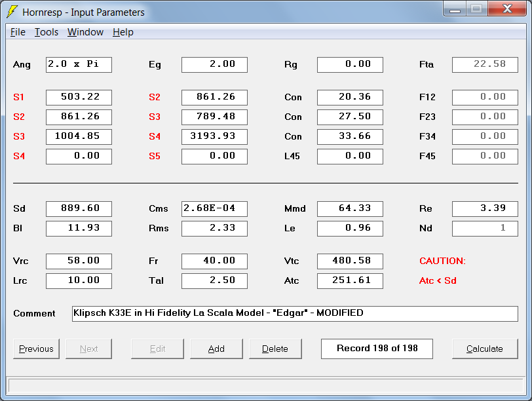
Task: Click the red Atc < Sd warning
Action: coord(438,280)
